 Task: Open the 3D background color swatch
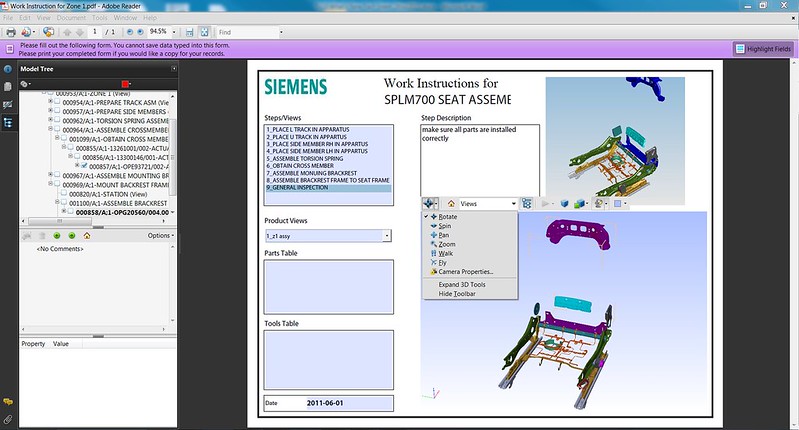619,204
